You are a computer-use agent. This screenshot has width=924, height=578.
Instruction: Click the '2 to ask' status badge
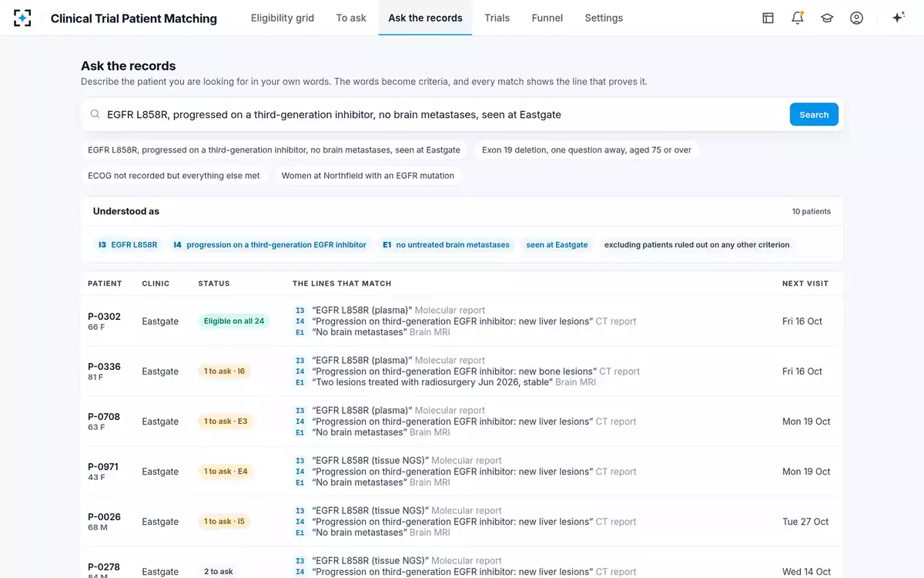(x=219, y=572)
